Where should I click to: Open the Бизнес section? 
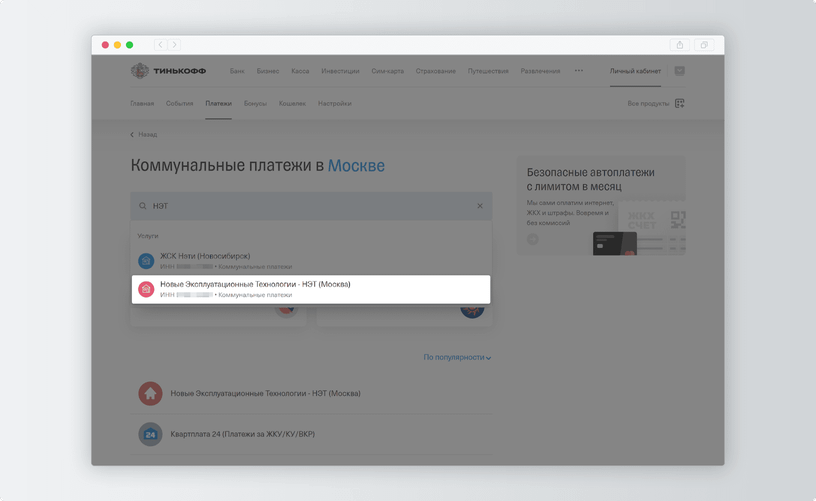point(267,71)
